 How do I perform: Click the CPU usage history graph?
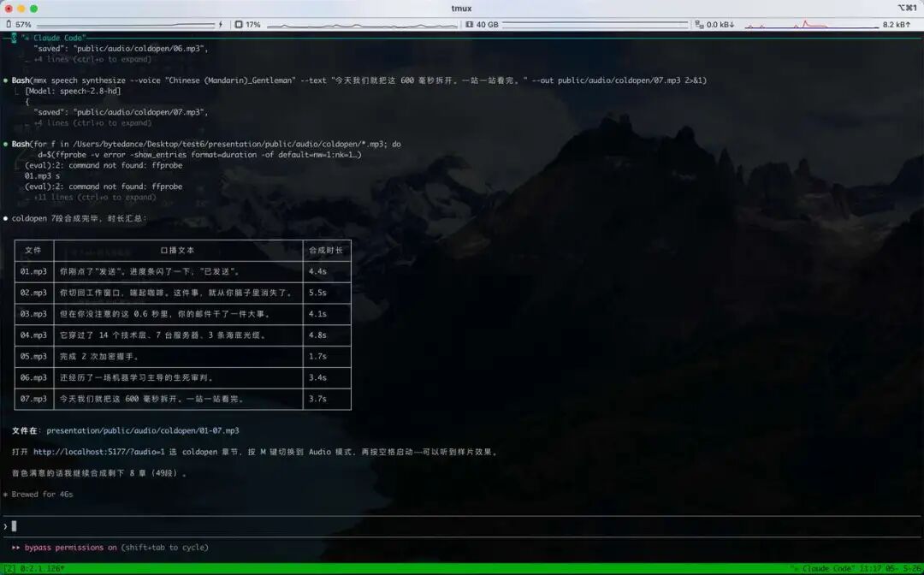tap(362, 25)
